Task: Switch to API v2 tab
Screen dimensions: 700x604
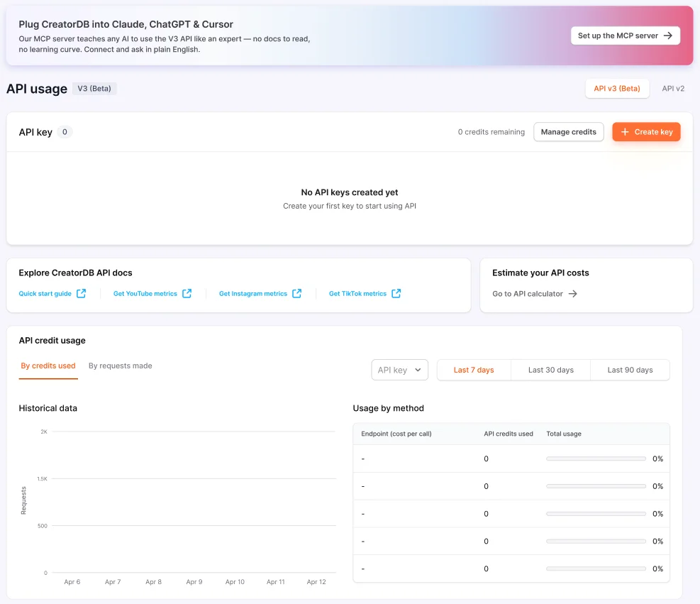Action: (x=673, y=89)
